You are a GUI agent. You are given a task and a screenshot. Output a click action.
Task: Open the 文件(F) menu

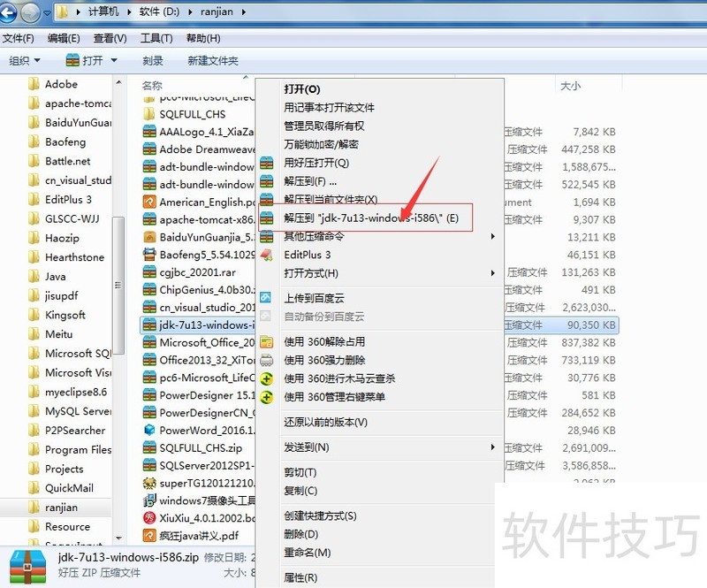click(x=18, y=38)
